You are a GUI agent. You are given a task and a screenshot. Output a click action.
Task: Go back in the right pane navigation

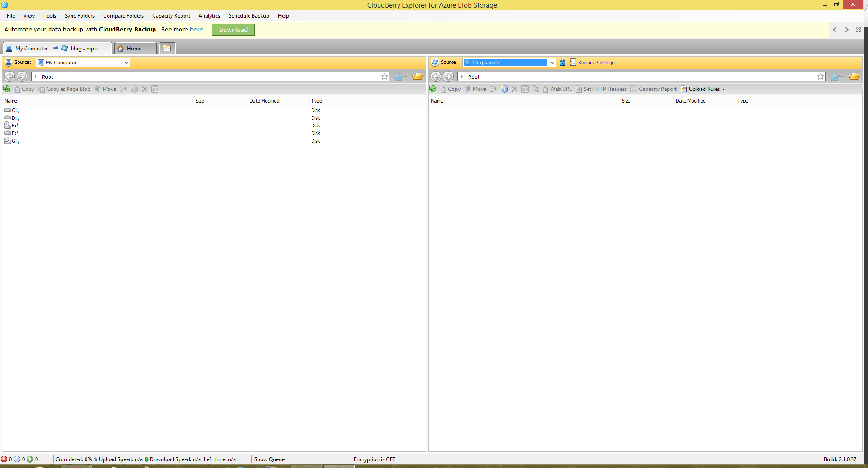[x=436, y=76]
